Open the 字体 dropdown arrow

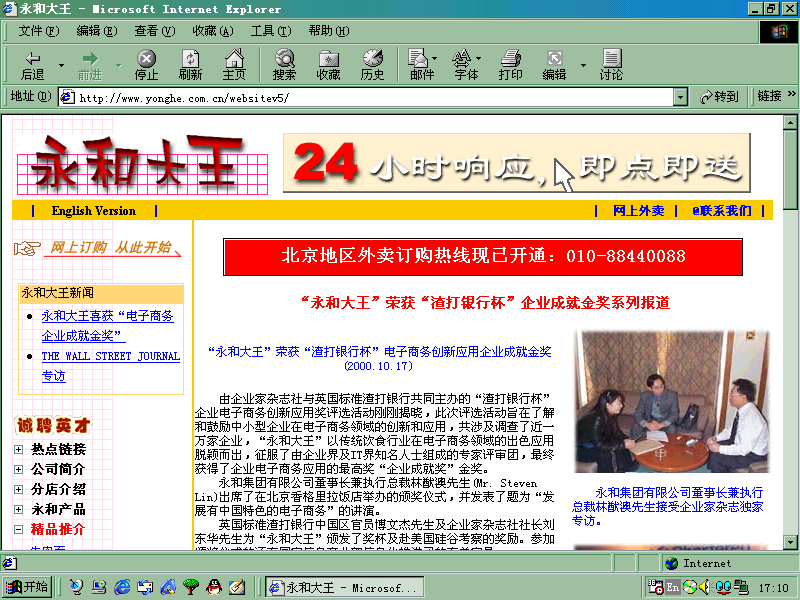click(479, 58)
